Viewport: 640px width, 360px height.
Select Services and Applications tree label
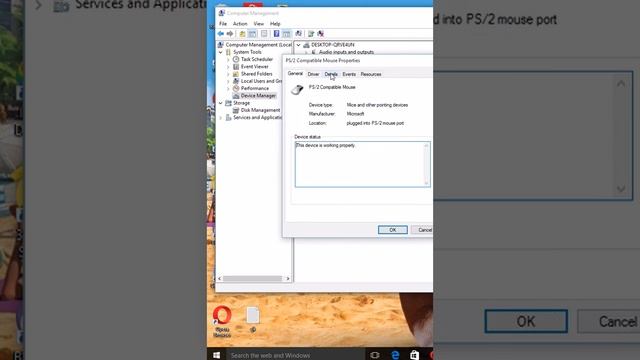[257, 118]
